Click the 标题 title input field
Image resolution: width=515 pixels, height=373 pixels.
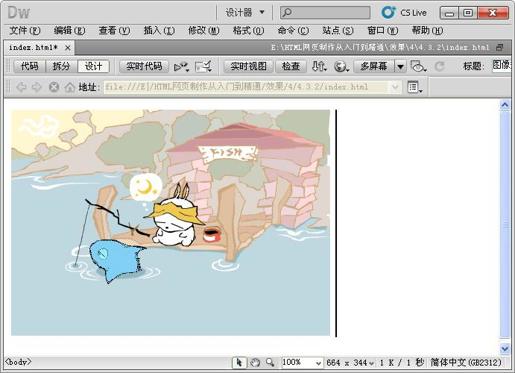(502, 65)
